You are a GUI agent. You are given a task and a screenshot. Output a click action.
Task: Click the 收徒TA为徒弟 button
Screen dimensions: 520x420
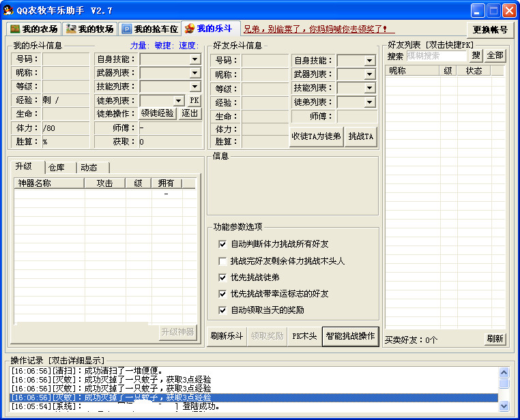[316, 136]
